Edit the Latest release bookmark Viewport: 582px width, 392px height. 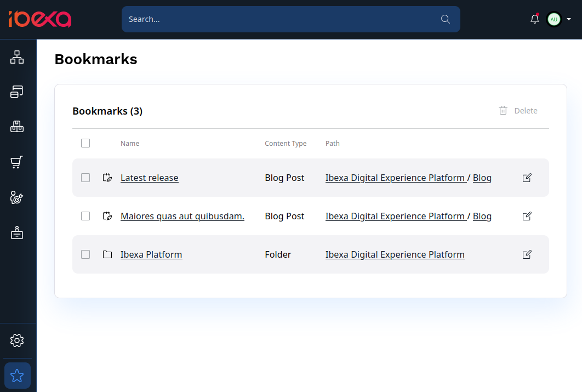(527, 178)
